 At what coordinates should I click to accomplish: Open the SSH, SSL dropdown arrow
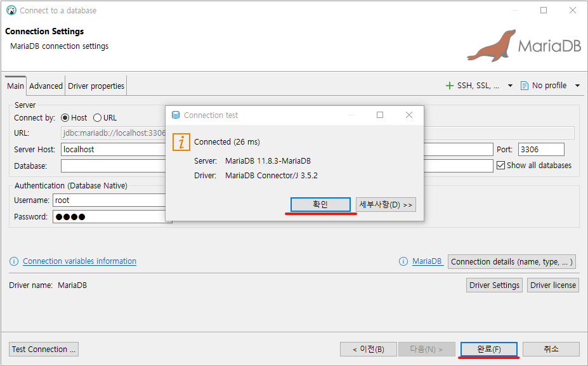click(x=510, y=86)
